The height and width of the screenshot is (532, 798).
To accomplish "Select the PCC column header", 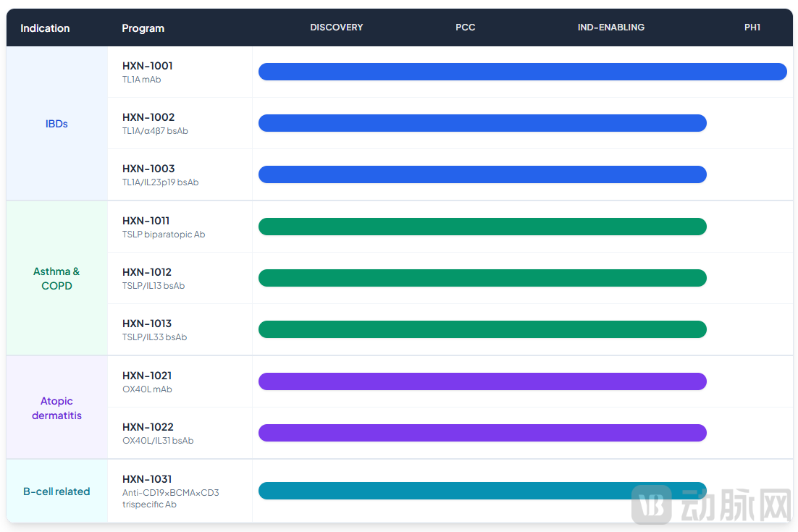I will [x=465, y=28].
